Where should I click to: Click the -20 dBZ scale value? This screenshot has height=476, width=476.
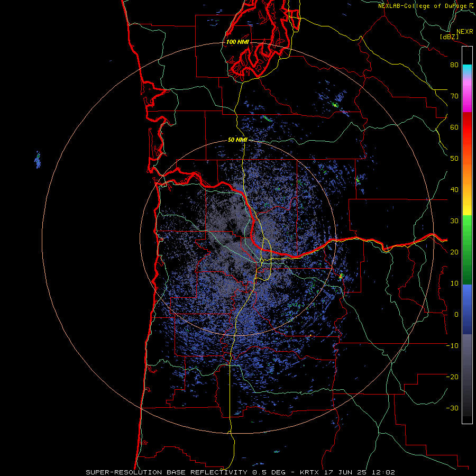[x=452, y=377]
